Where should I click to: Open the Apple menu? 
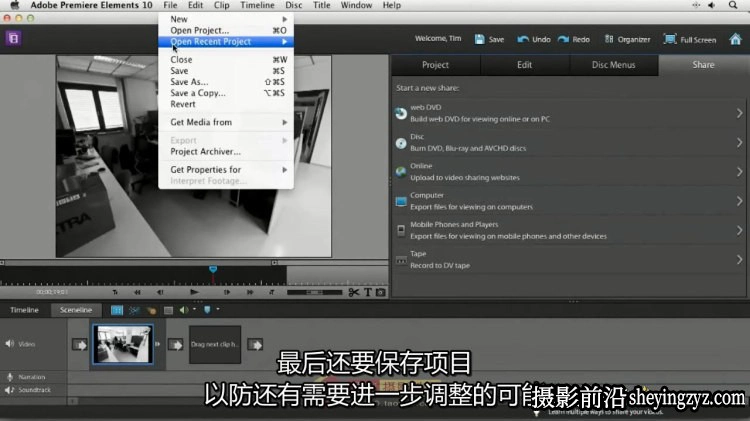[x=15, y=5]
